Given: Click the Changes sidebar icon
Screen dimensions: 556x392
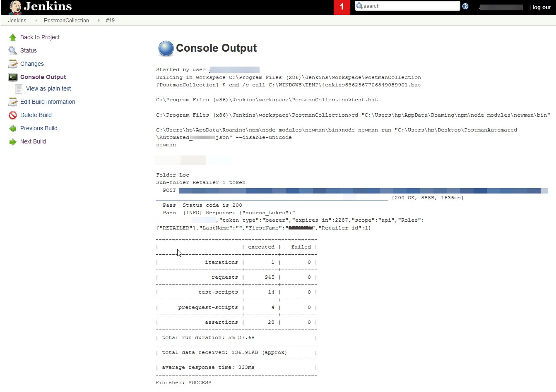Looking at the screenshot, I should tap(12, 63).
